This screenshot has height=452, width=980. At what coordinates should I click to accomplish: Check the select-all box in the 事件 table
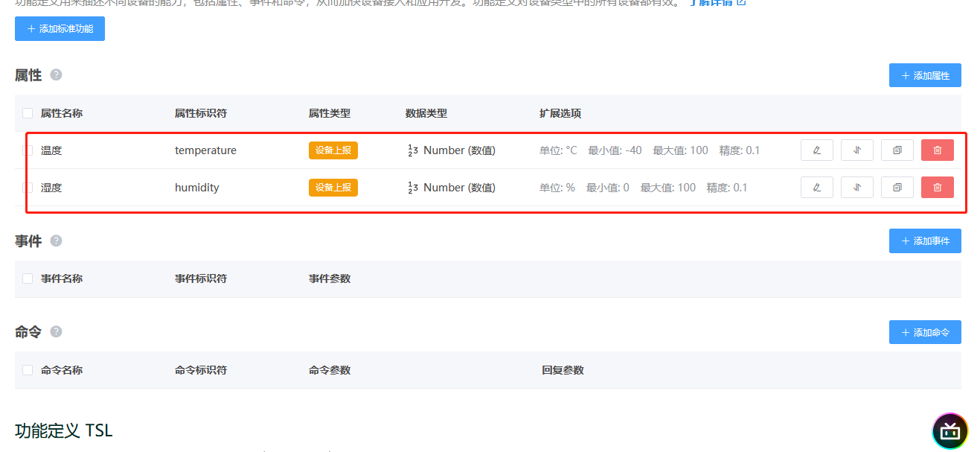(27, 278)
